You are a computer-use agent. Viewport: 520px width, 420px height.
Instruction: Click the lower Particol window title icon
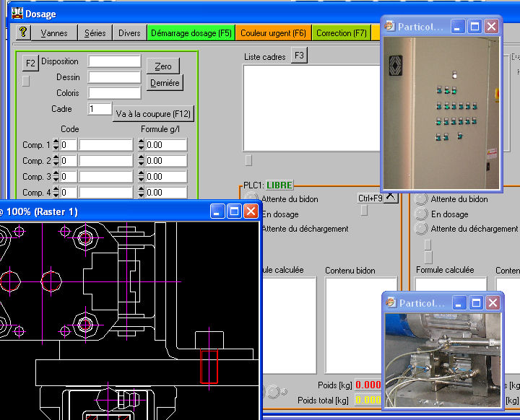[x=391, y=303]
